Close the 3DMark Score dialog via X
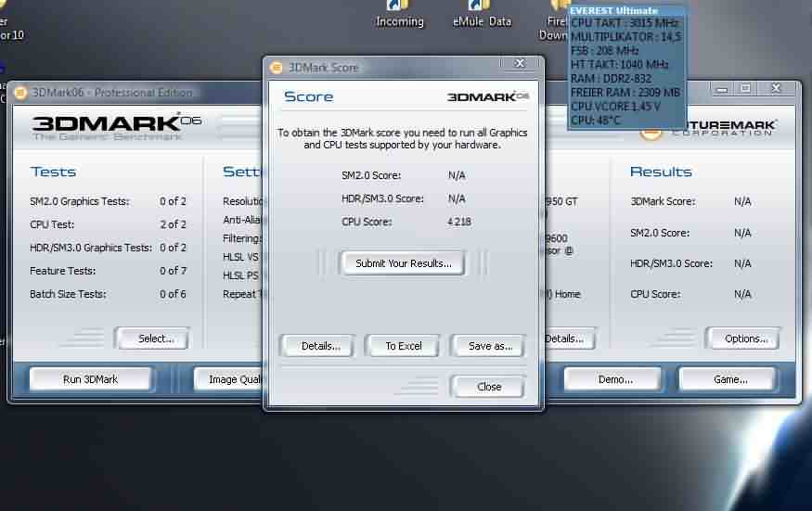Screen dimensions: 812x511 (520, 63)
